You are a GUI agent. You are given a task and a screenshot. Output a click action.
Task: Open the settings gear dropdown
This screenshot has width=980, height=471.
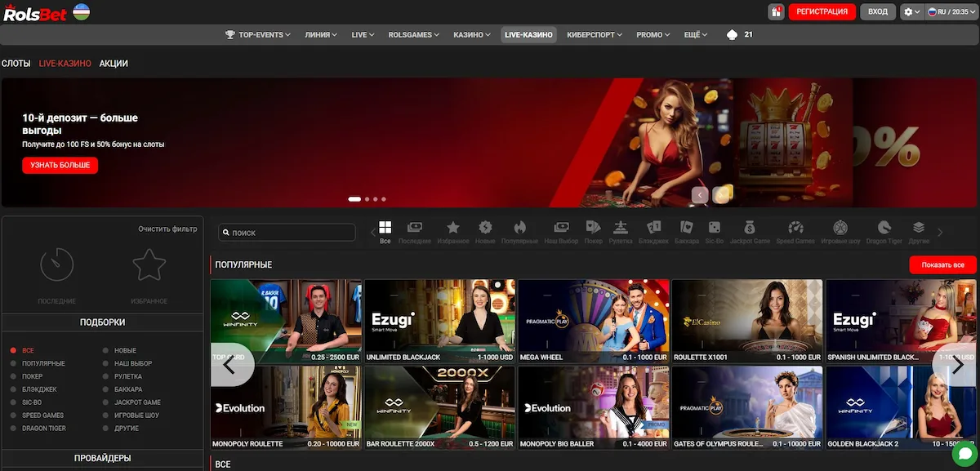tap(911, 12)
